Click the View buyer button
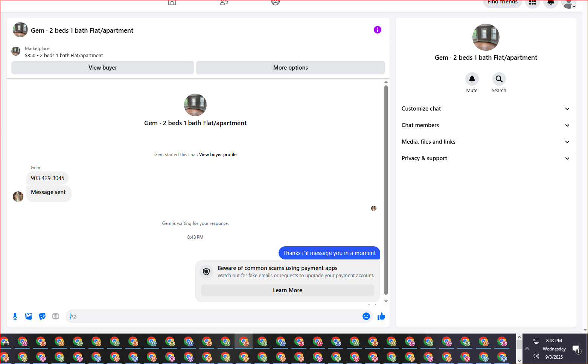The image size is (588, 364). coord(103,68)
